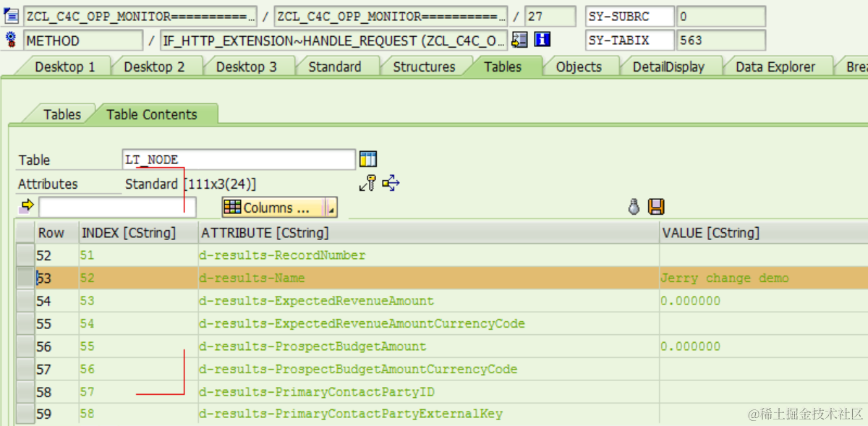Click the IF_HTTP_EXTENSION~HANDLE_REQUEST field
This screenshot has height=426, width=868.
pyautogui.click(x=334, y=40)
